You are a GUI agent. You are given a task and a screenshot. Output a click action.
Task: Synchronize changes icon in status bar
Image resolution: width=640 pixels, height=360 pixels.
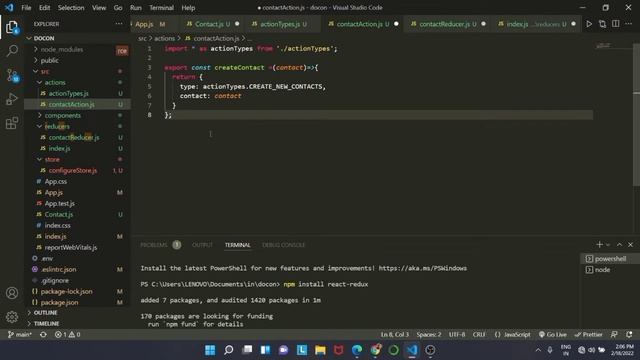coord(43,334)
